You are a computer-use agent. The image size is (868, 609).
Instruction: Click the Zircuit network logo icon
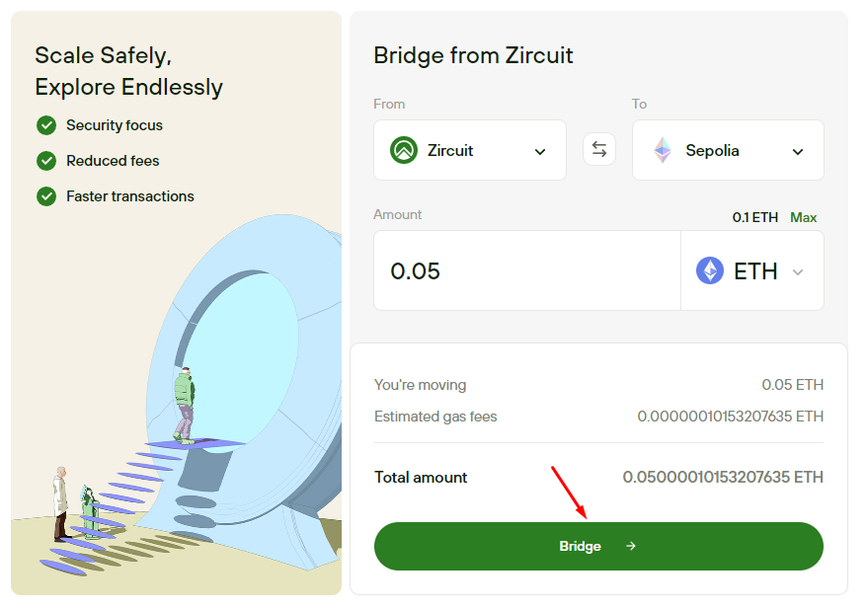click(x=404, y=151)
